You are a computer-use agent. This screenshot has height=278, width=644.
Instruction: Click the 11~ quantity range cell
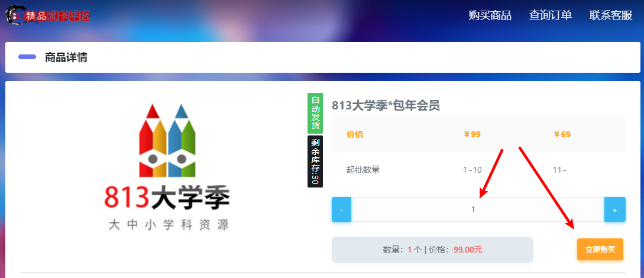pos(560,170)
